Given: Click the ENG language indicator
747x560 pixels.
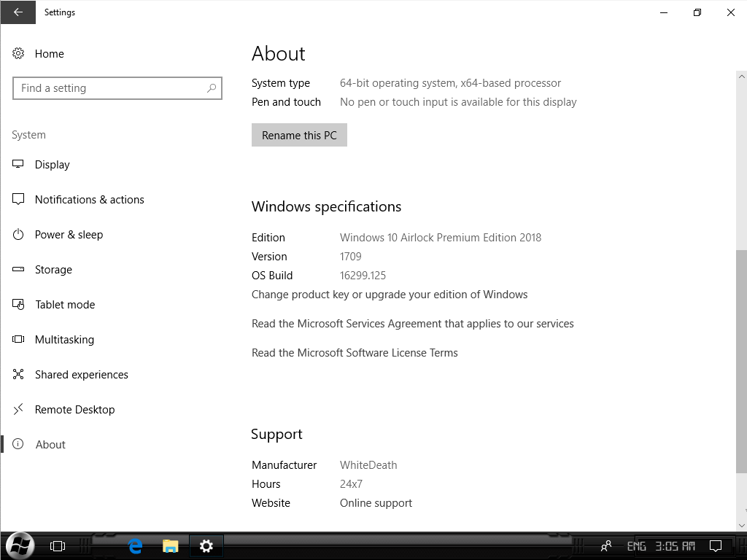Looking at the screenshot, I should 636,546.
